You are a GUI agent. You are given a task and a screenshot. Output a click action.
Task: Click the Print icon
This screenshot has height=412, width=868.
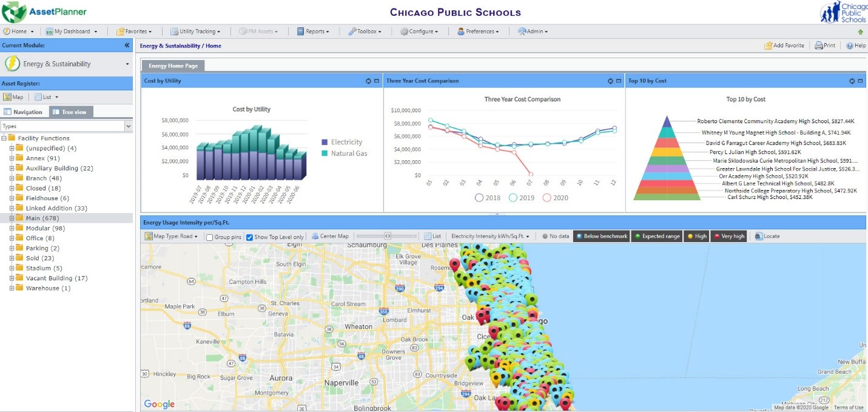(819, 46)
